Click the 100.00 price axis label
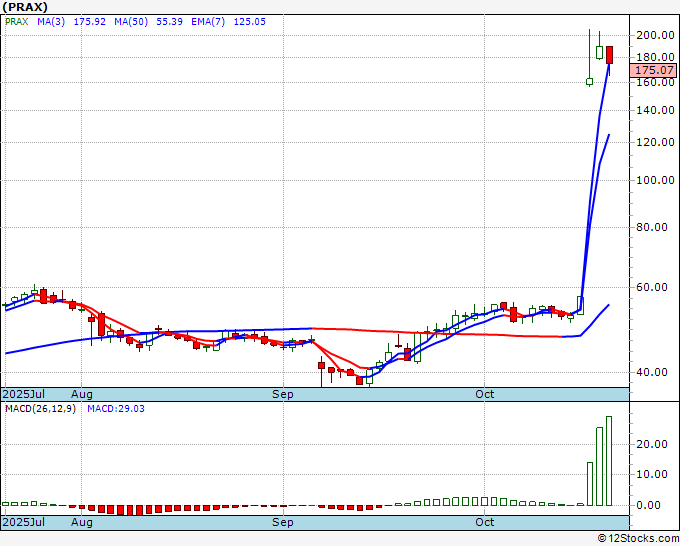The height and width of the screenshot is (546, 680). pos(655,180)
